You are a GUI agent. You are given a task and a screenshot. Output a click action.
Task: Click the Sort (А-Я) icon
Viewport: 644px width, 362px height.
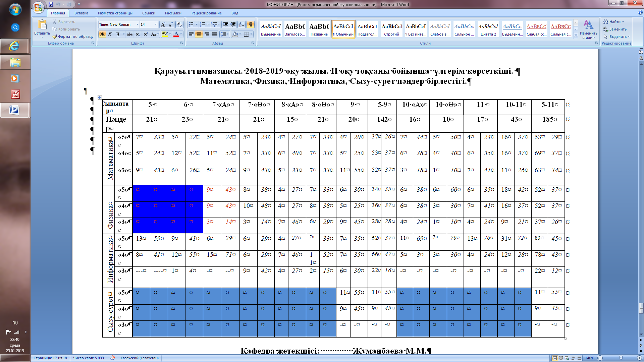[241, 24]
